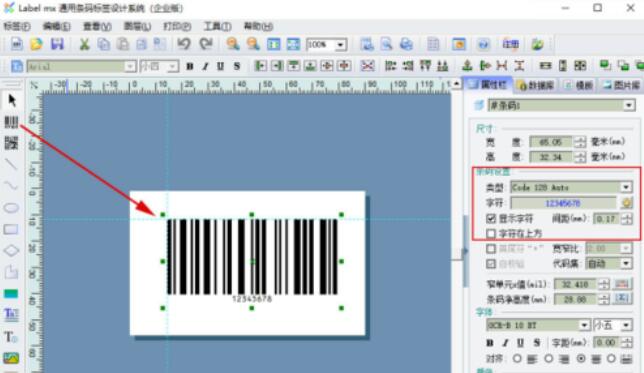Click the barcode characters 12345678 input field
This screenshot has height=373, width=644.
[564, 203]
